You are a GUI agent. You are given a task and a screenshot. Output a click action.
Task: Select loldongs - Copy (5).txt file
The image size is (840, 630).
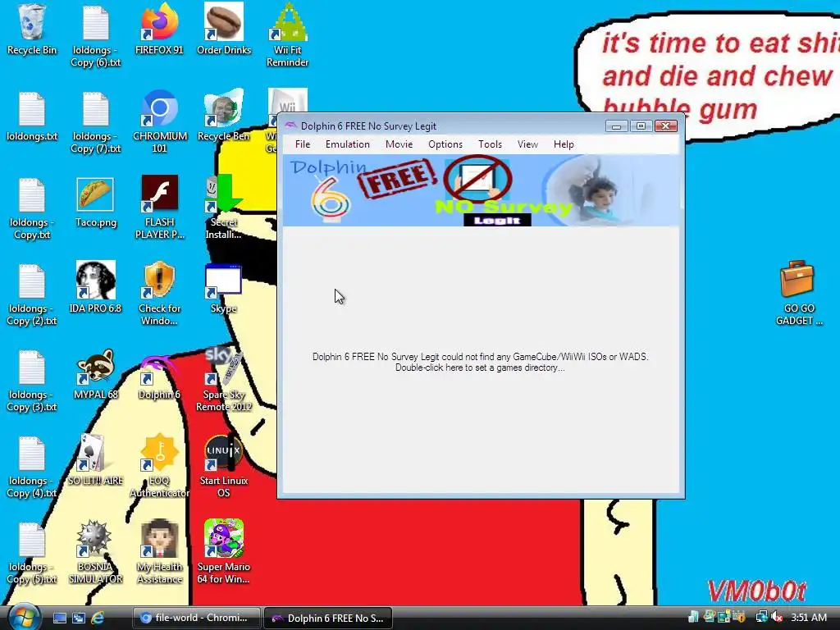[x=32, y=554]
